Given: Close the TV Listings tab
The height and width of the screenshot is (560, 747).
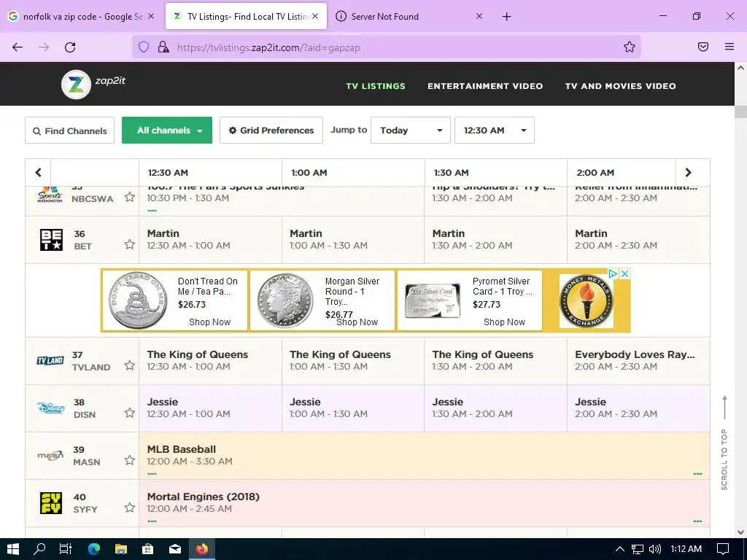Looking at the screenshot, I should click(315, 17).
